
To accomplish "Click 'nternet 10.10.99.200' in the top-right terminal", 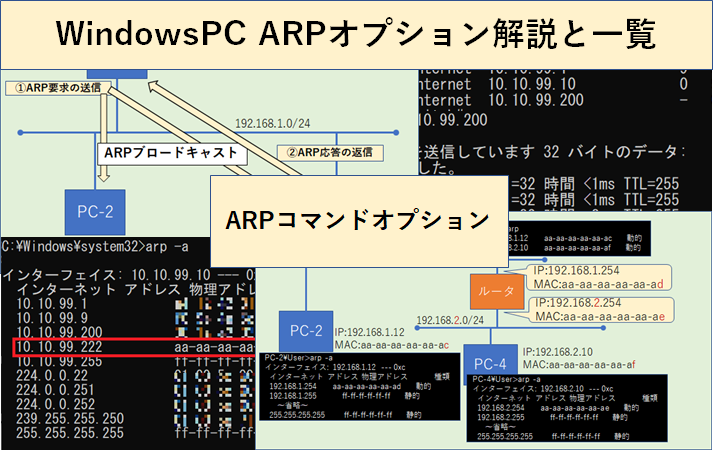I will click(x=501, y=100).
